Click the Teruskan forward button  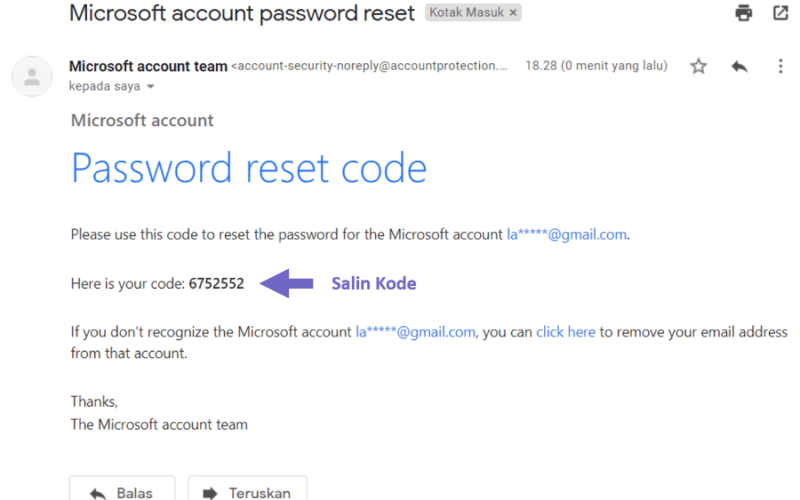(247, 489)
